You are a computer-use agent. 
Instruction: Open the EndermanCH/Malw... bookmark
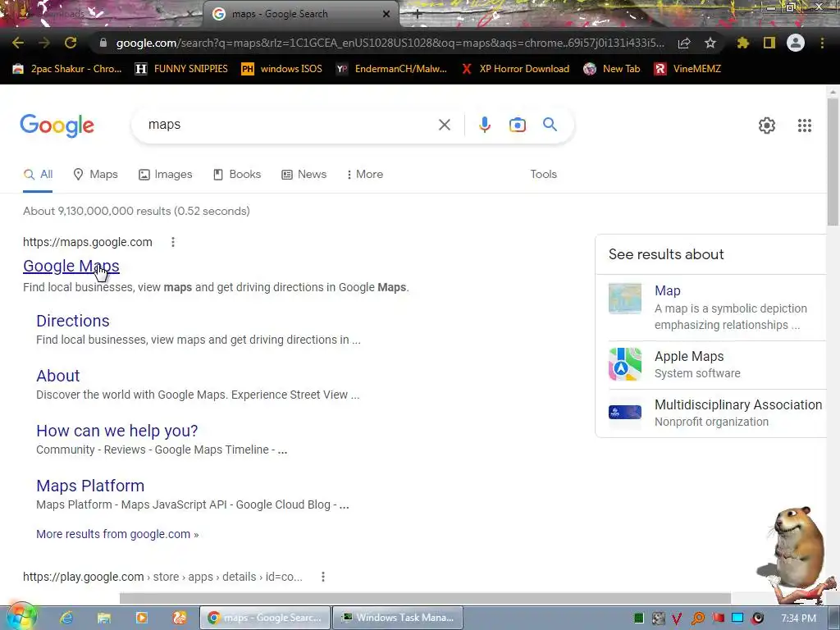coord(391,69)
